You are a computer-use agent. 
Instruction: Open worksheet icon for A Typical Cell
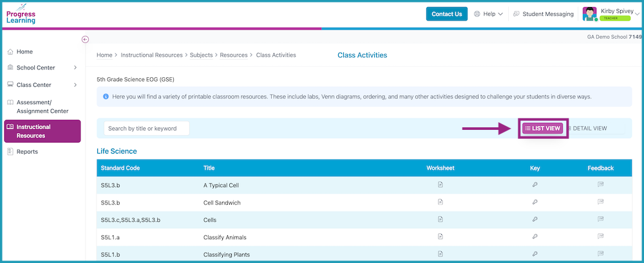[x=440, y=185]
